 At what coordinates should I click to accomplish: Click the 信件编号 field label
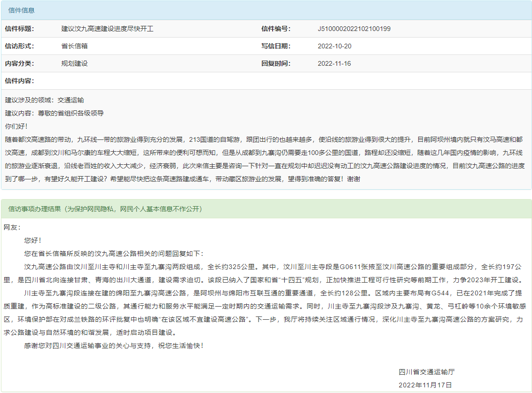(276, 29)
